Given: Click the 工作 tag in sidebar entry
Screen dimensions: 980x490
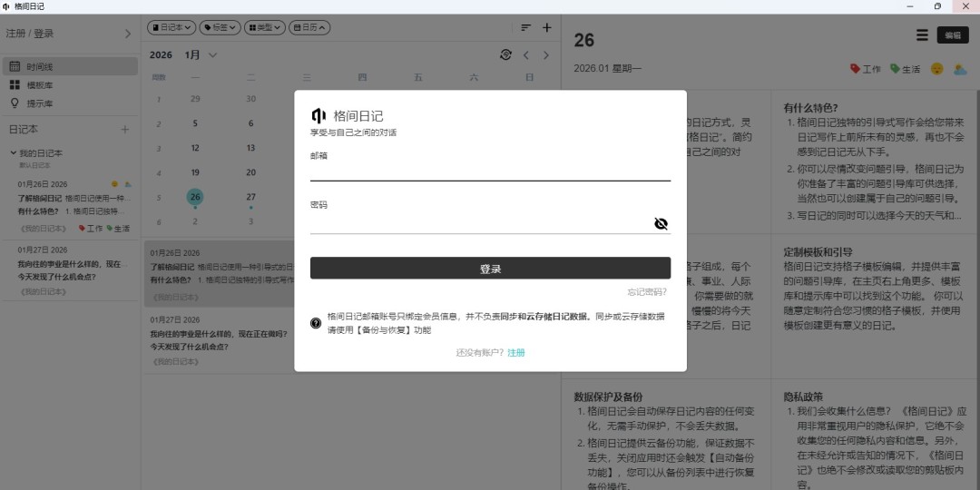Looking at the screenshot, I should point(91,229).
